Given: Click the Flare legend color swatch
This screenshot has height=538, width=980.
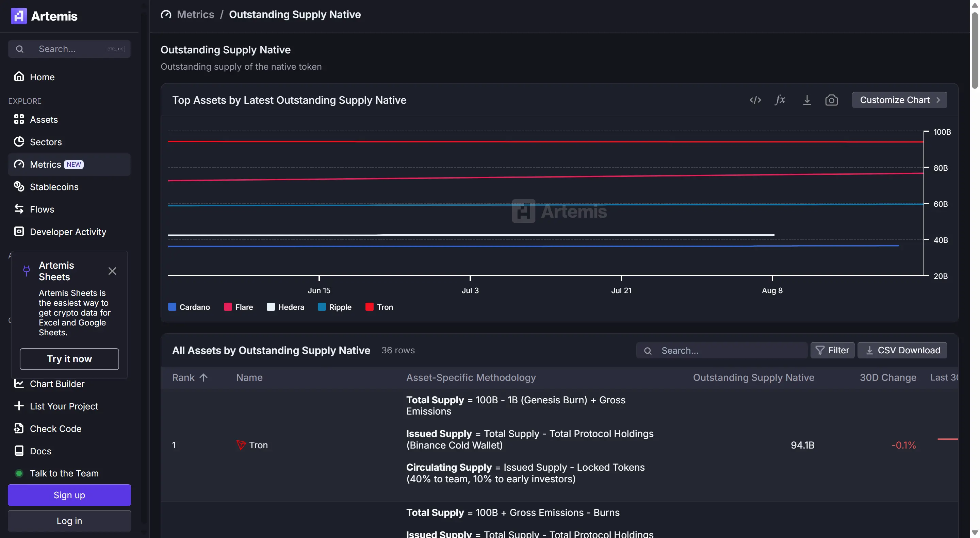Looking at the screenshot, I should [x=228, y=307].
